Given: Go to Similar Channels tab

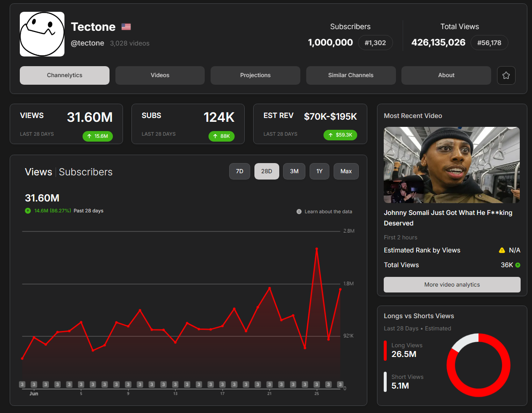Looking at the screenshot, I should point(351,75).
